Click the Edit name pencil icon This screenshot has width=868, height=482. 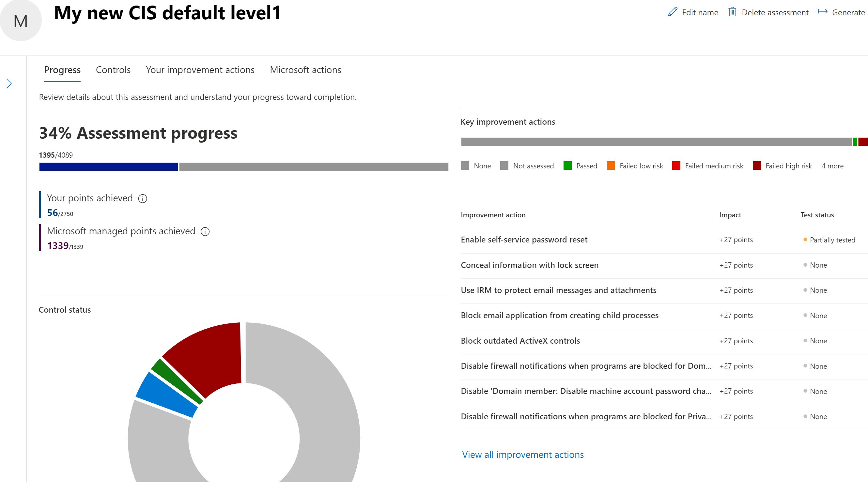pos(672,12)
